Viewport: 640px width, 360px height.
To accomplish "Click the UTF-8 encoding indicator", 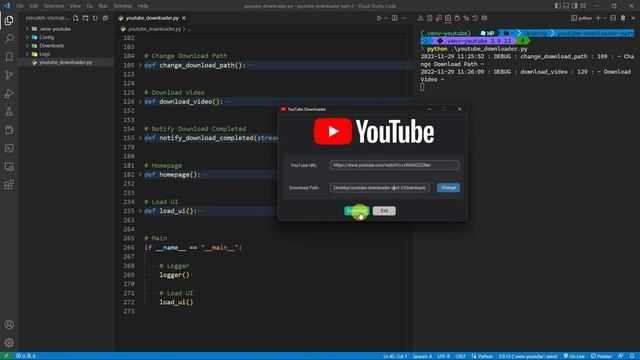I will pos(444,356).
